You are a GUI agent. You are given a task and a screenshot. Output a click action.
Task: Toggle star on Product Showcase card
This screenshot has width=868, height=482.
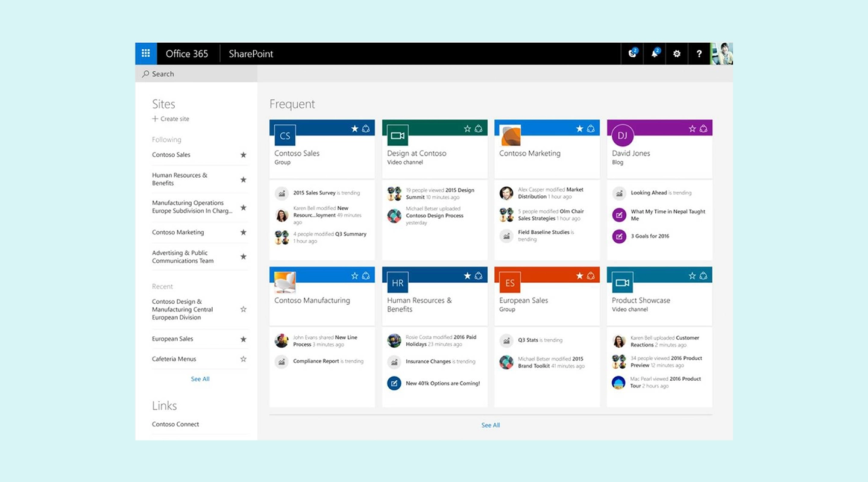click(x=693, y=275)
